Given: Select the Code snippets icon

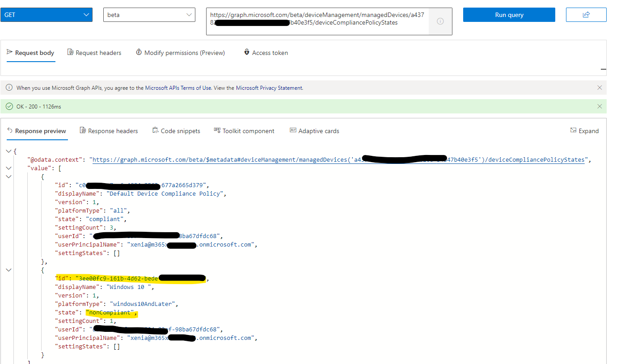Looking at the screenshot, I should pos(156,130).
